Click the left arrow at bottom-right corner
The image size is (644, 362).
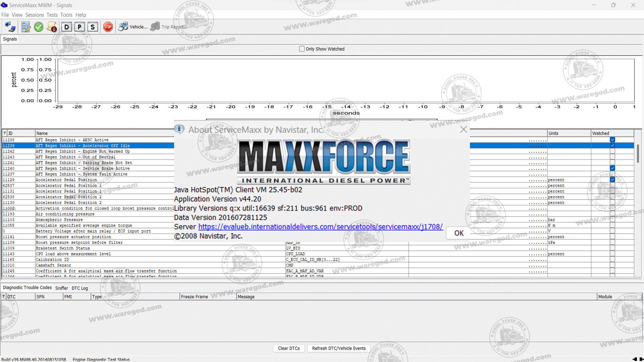[635, 359]
